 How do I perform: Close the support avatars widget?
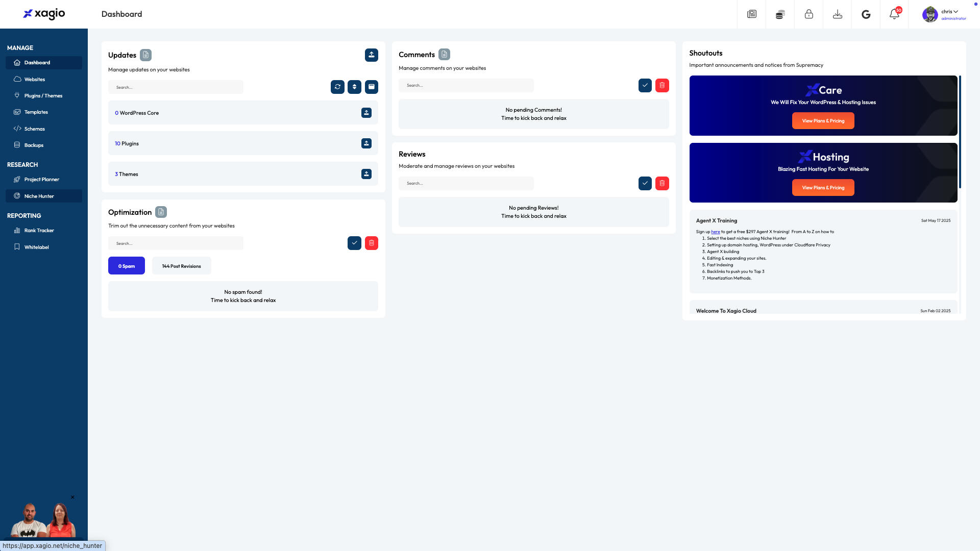pyautogui.click(x=72, y=497)
